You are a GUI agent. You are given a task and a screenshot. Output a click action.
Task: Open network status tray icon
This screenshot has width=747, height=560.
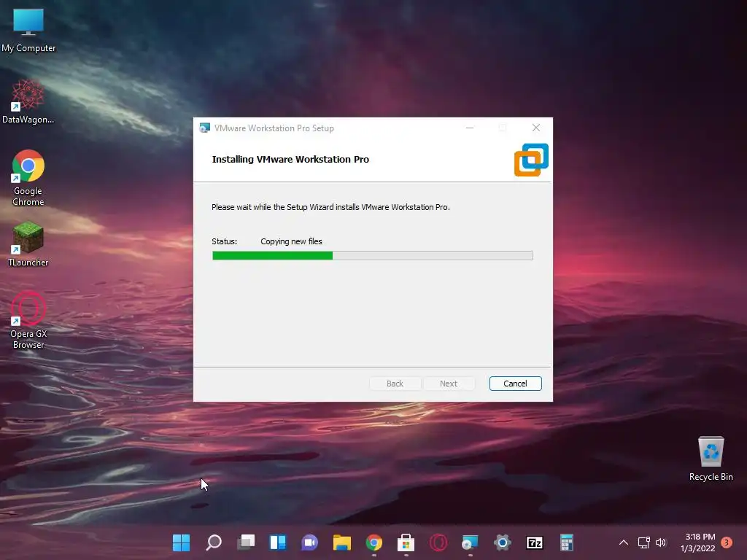(643, 542)
